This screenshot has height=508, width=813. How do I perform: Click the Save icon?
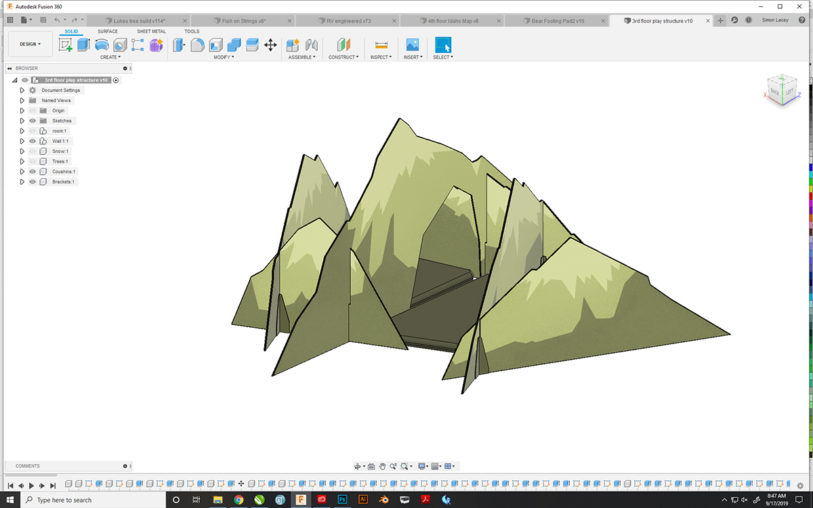(x=43, y=20)
